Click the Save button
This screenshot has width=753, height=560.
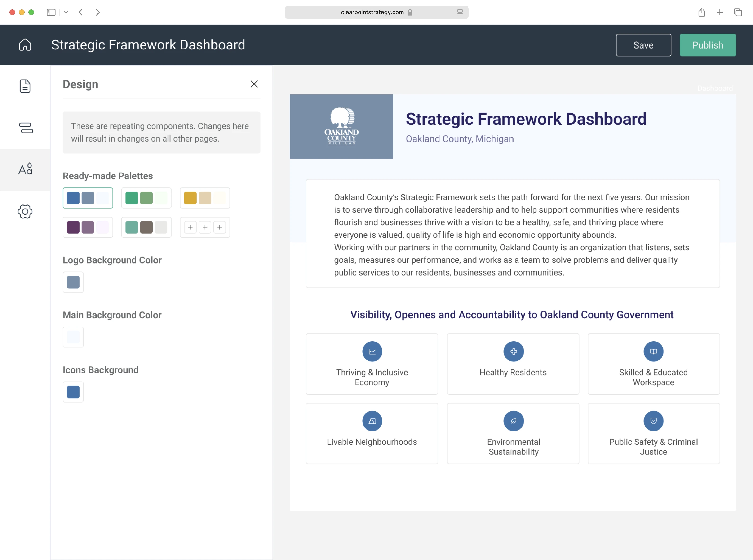[x=643, y=45]
